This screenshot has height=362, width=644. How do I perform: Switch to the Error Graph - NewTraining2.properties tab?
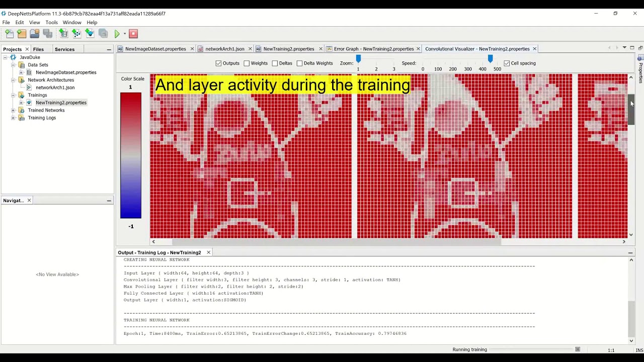(x=374, y=49)
